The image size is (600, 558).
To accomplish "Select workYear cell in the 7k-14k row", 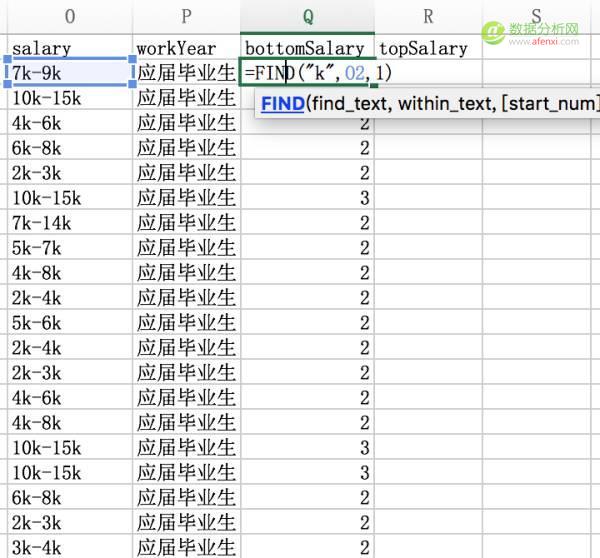I will [x=186, y=222].
